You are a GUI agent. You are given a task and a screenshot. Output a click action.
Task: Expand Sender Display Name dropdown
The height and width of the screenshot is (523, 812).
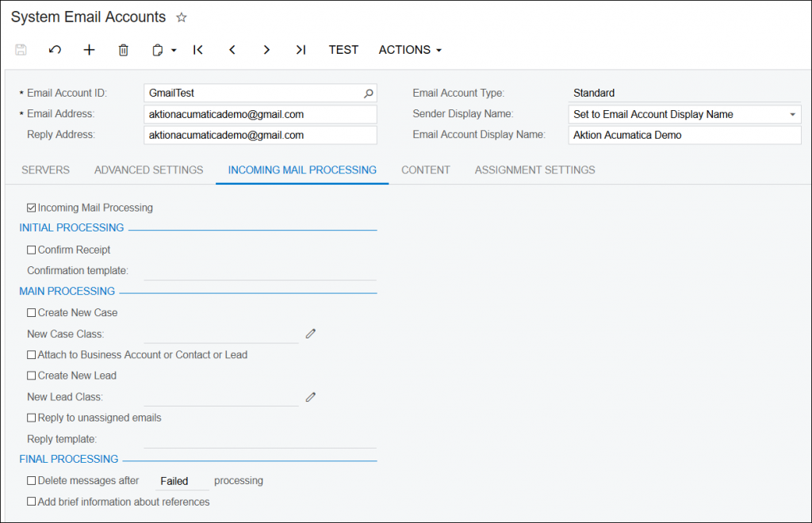[792, 114]
